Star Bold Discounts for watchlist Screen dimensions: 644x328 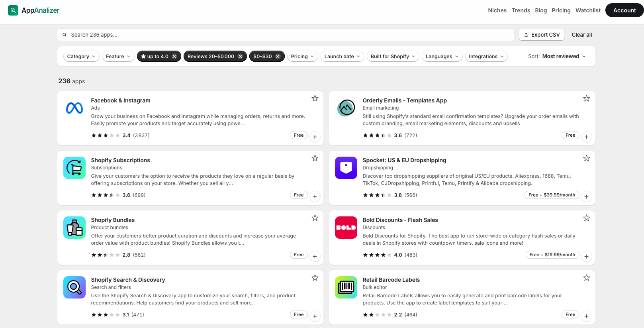coord(586,218)
